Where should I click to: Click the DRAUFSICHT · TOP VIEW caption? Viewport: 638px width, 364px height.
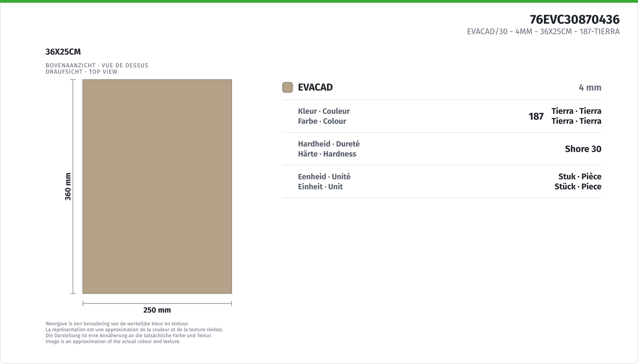pyautogui.click(x=81, y=72)
